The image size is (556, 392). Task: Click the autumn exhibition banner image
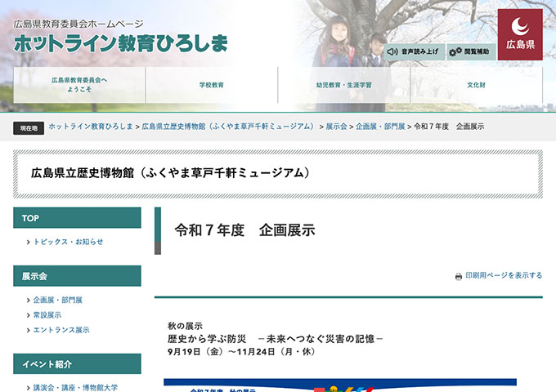coord(339,385)
